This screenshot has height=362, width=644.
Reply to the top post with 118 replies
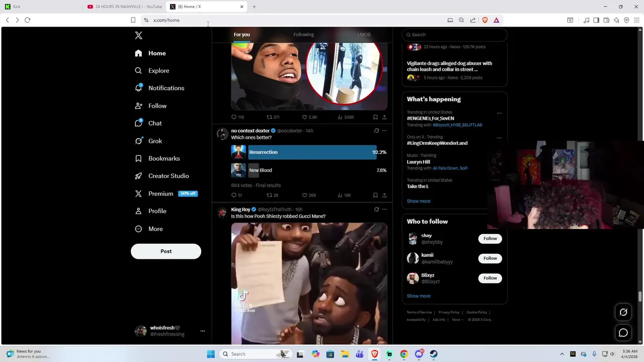pos(237,117)
